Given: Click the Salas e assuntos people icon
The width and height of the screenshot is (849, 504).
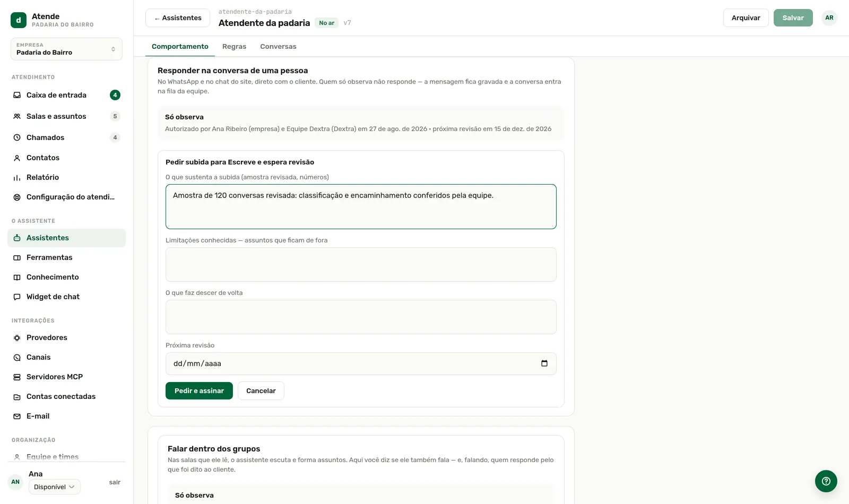Looking at the screenshot, I should (x=17, y=116).
